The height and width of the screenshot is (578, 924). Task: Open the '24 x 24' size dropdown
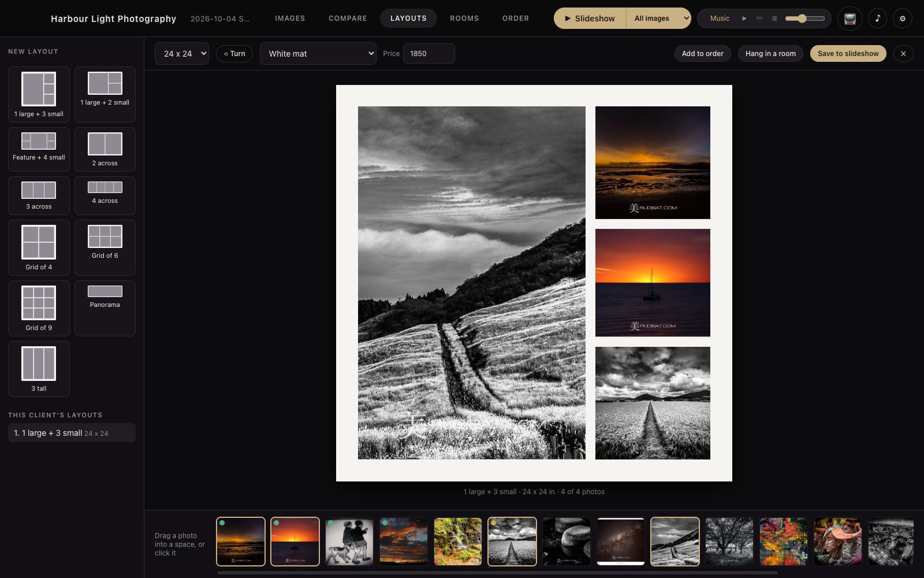coord(181,54)
